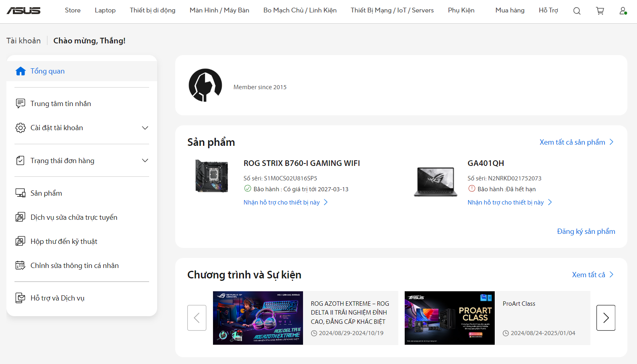Click GA401QH laptop thumbnail
Image resolution: width=637 pixels, height=364 pixels.
pyautogui.click(x=436, y=182)
